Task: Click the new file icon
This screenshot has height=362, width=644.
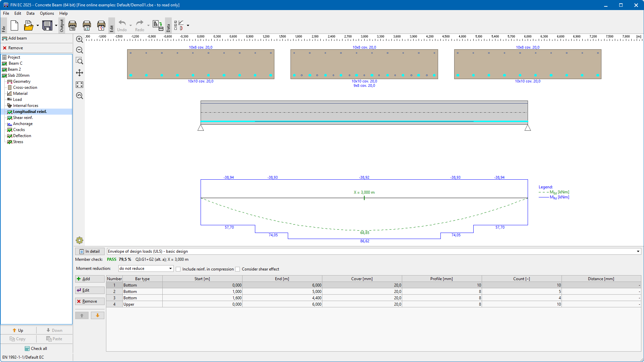Action: pos(14,25)
